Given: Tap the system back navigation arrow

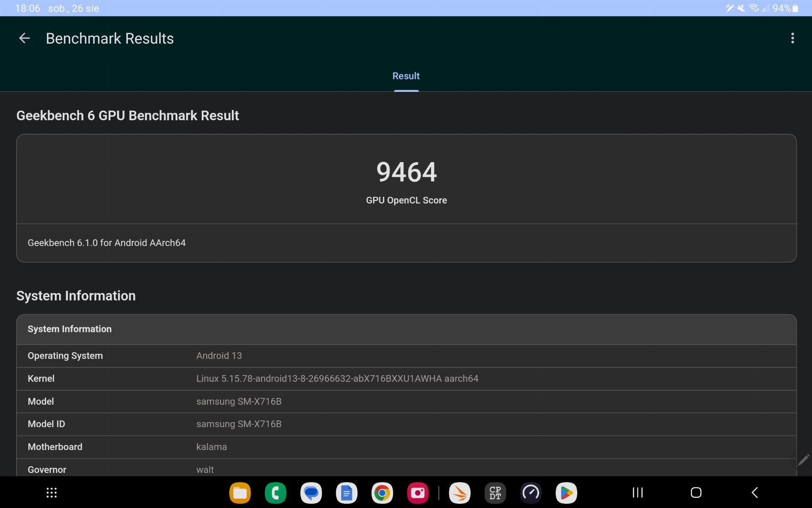Looking at the screenshot, I should [754, 492].
